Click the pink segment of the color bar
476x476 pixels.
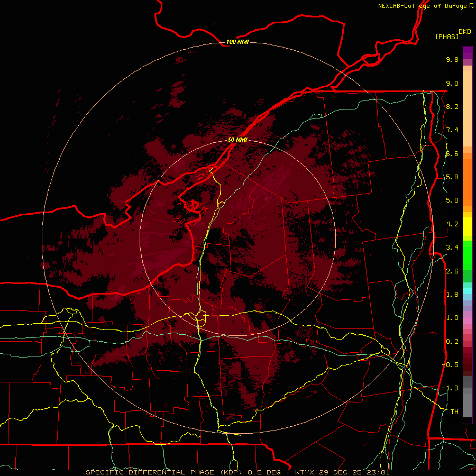tap(467, 321)
